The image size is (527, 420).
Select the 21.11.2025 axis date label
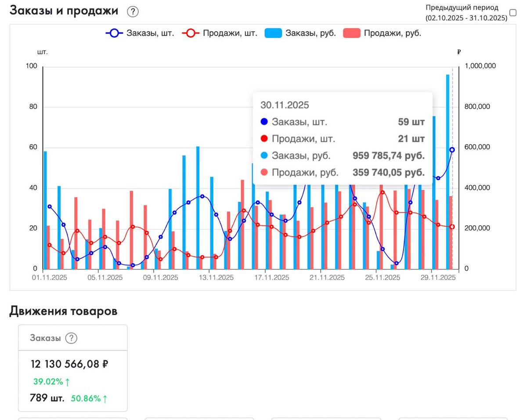327,278
